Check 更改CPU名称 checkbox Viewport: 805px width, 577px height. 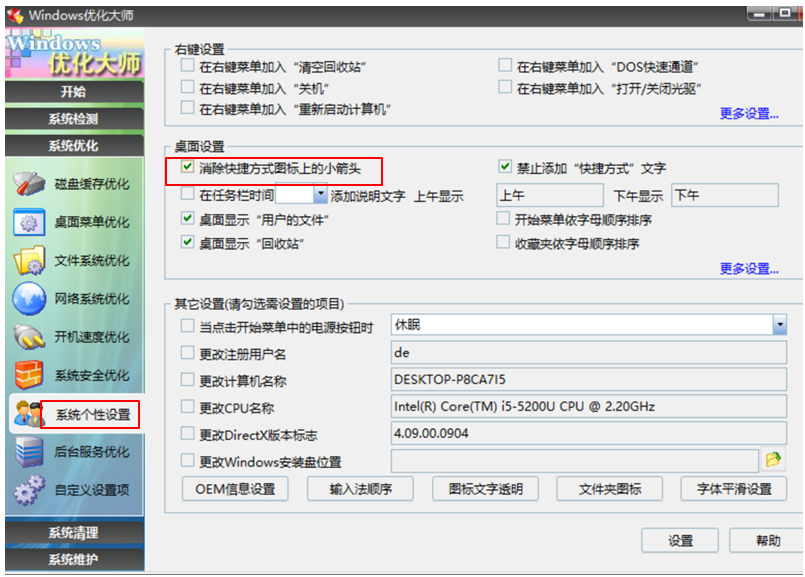187,407
